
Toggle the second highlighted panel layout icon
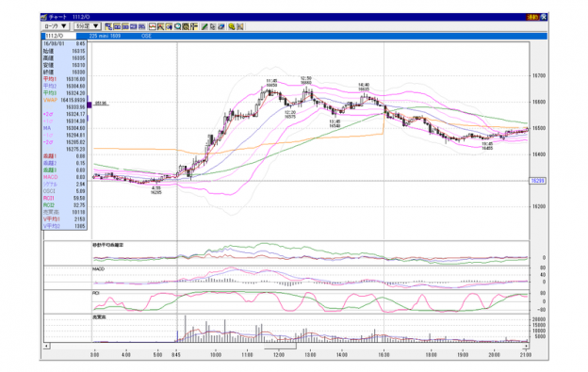(117, 26)
